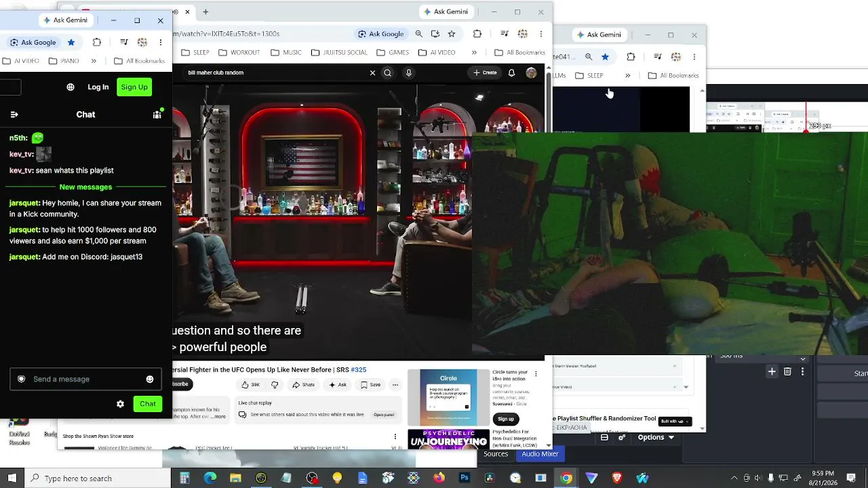Screen dimensions: 868x488
Task: Switch to the OBS Sources tab
Action: (496, 454)
